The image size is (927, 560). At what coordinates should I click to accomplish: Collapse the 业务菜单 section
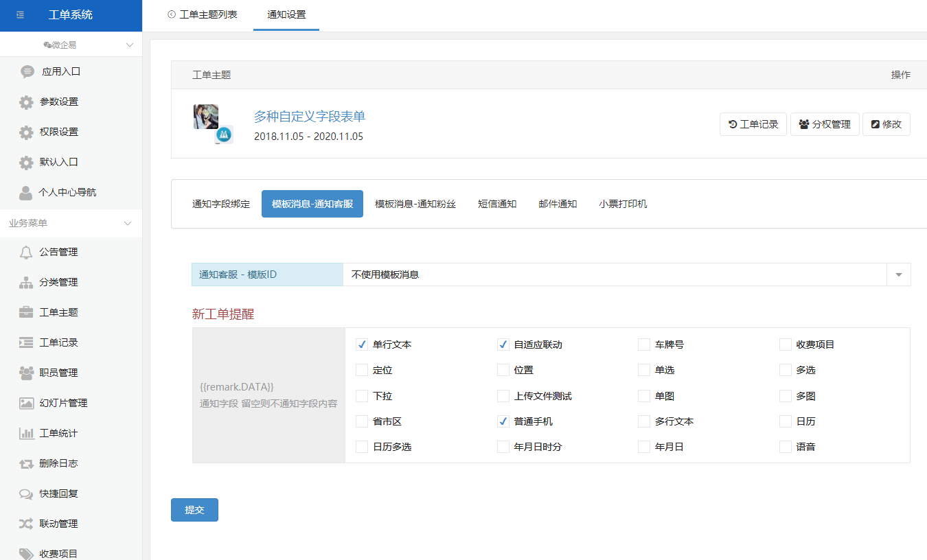[x=127, y=223]
